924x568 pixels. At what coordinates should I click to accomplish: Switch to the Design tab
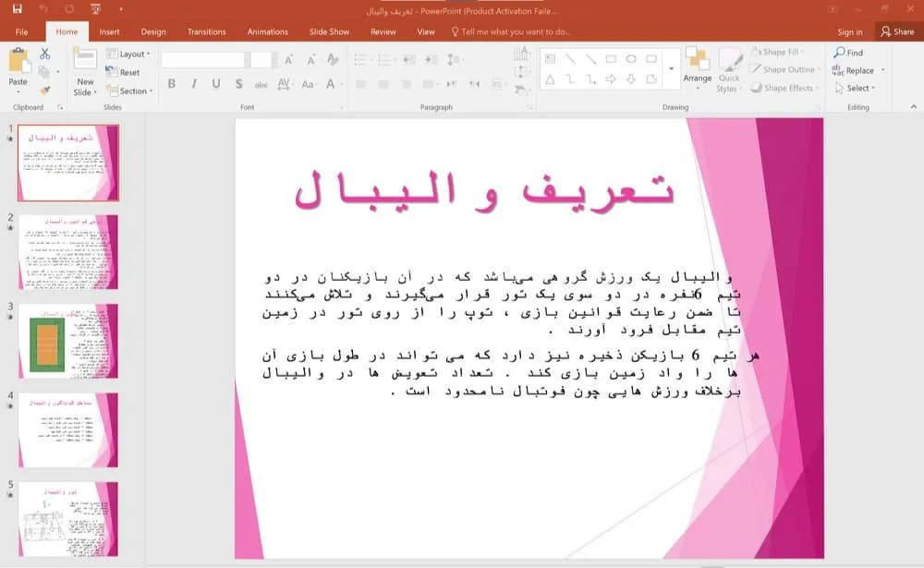[153, 31]
